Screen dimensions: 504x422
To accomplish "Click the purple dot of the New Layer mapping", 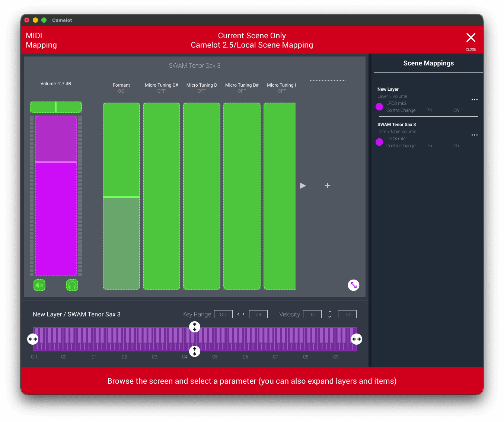I will tap(379, 107).
